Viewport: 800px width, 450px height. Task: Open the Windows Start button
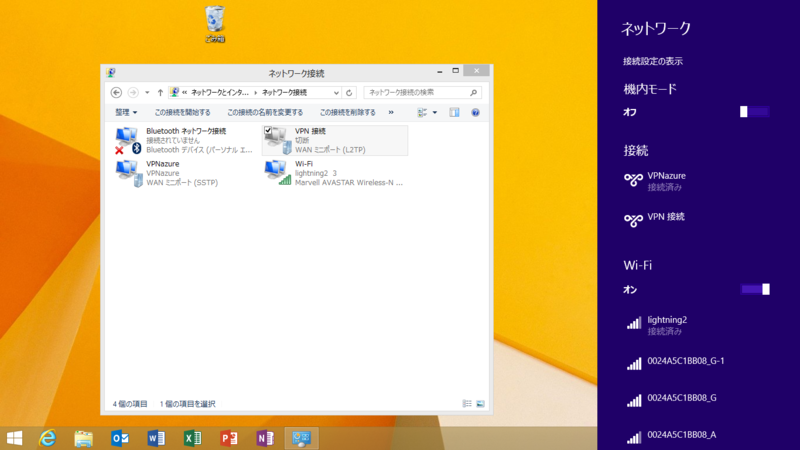[14, 438]
